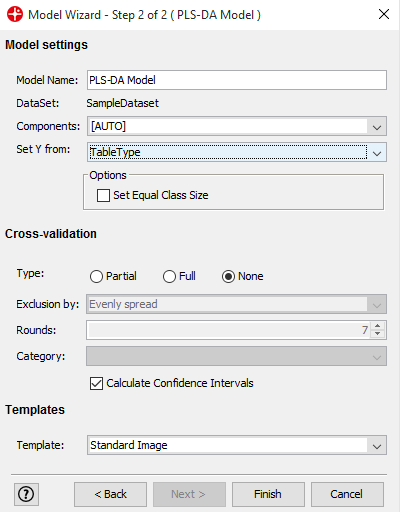Screen dimensions: 400x512
Task: Cancel the model wizard
Action: pos(347,494)
